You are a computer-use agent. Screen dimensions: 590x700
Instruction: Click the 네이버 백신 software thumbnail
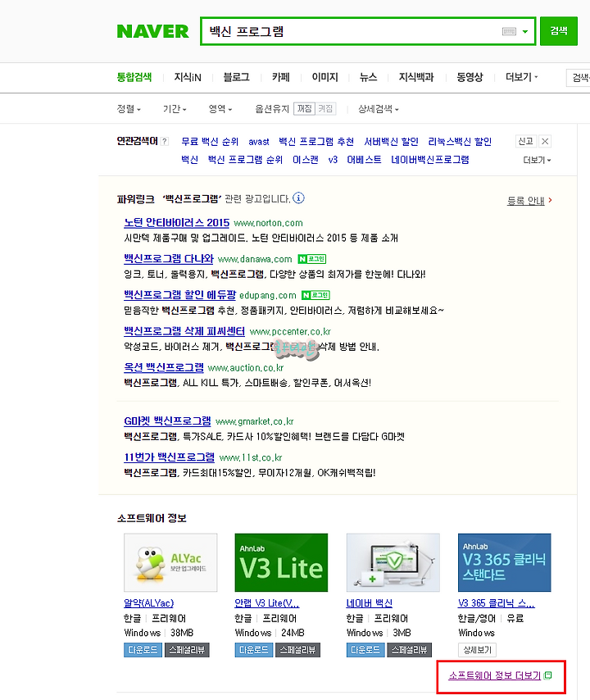pyautogui.click(x=393, y=562)
